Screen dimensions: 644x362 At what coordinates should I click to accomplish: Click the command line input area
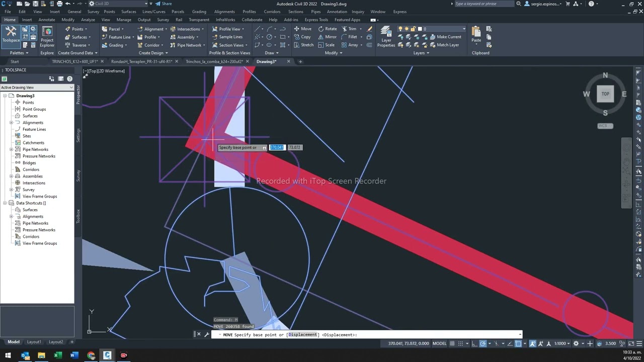[367, 334]
